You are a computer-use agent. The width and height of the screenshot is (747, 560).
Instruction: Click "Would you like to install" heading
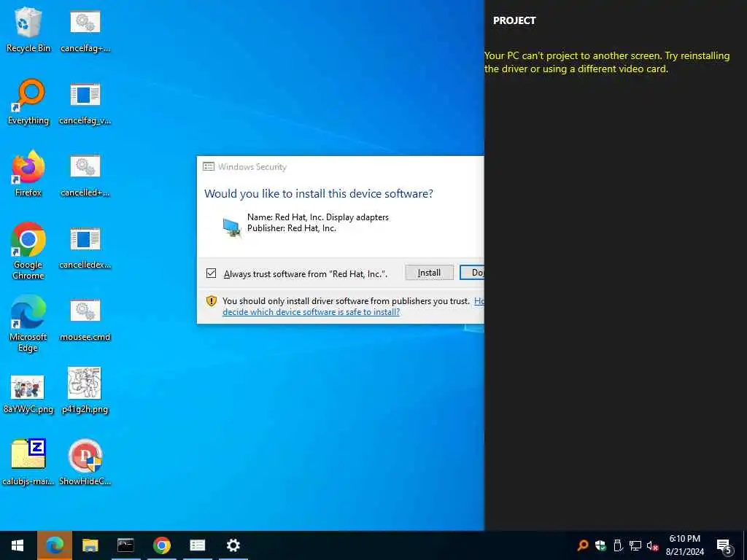click(x=319, y=194)
